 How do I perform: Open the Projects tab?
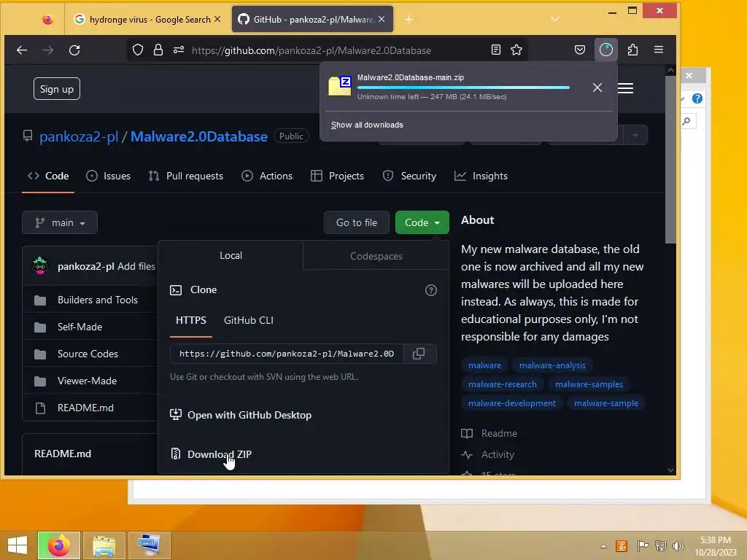[x=337, y=176]
